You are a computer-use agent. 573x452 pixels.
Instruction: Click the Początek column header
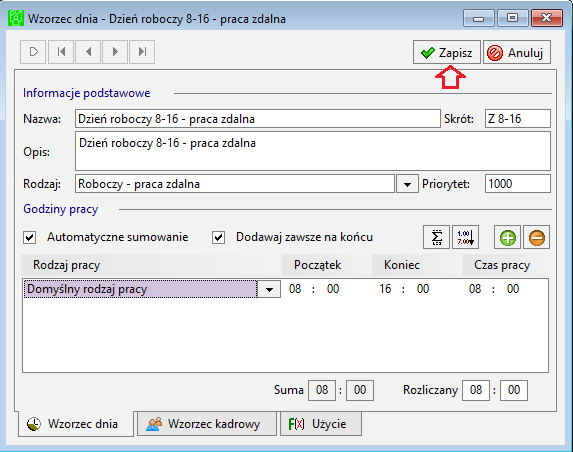[x=327, y=265]
